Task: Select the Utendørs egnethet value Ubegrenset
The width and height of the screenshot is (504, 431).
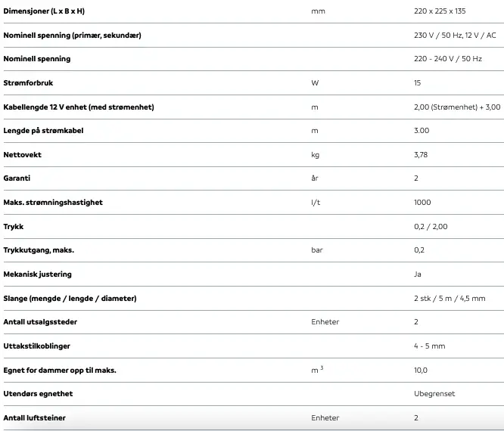Action: [434, 394]
